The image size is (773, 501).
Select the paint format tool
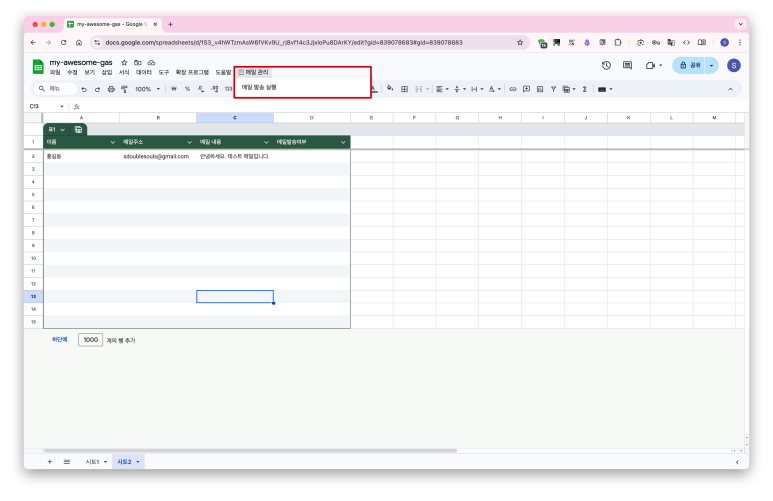point(124,89)
